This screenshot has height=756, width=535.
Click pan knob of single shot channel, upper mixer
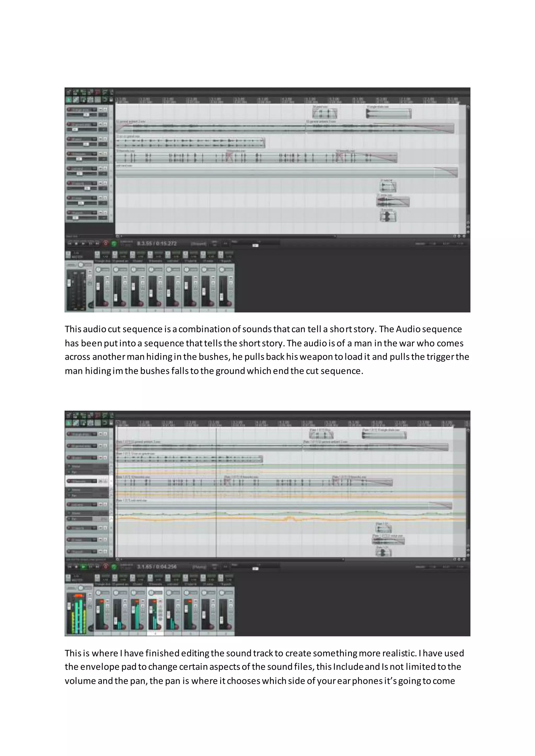click(x=98, y=270)
